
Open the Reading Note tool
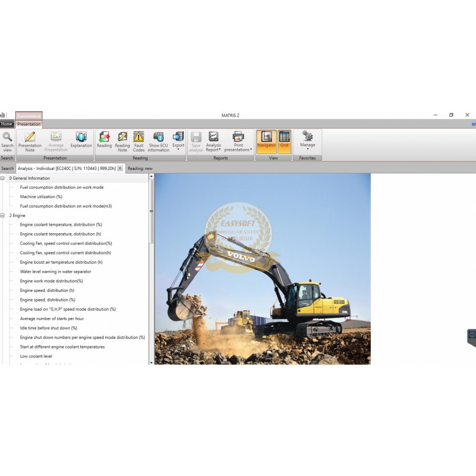point(122,142)
